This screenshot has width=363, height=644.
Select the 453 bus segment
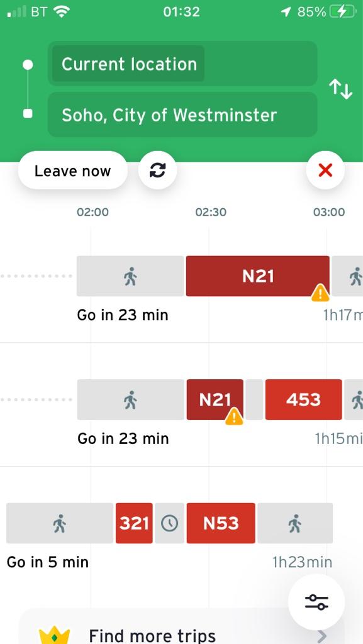(303, 399)
